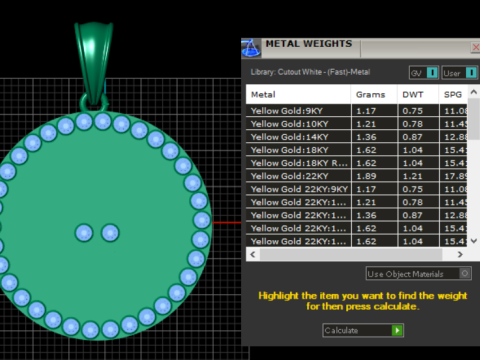
Task: Toggle the User library switch
Action: click(x=460, y=73)
